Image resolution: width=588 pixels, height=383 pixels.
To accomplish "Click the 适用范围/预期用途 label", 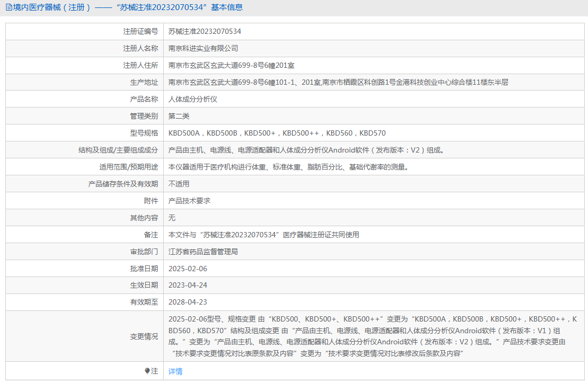I will click(129, 167).
